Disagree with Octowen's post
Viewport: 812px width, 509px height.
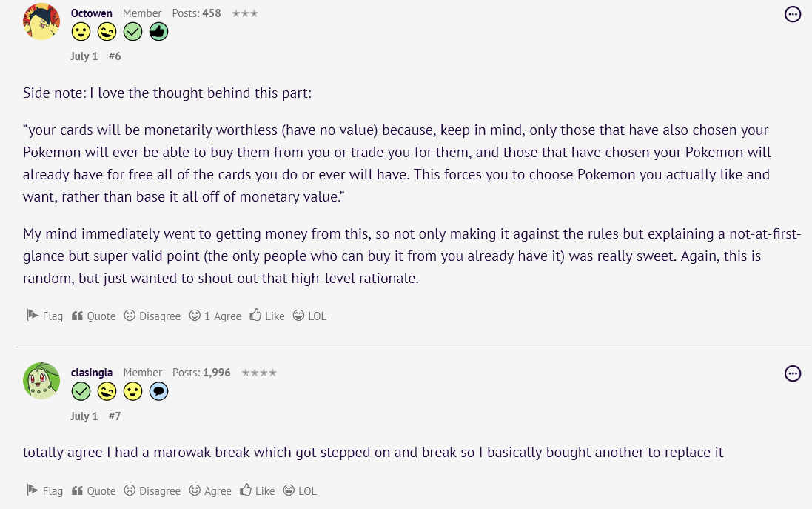[152, 316]
